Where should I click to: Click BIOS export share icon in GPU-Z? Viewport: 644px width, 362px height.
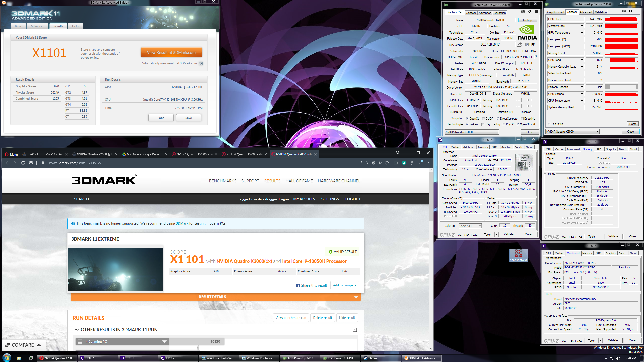tap(519, 44)
